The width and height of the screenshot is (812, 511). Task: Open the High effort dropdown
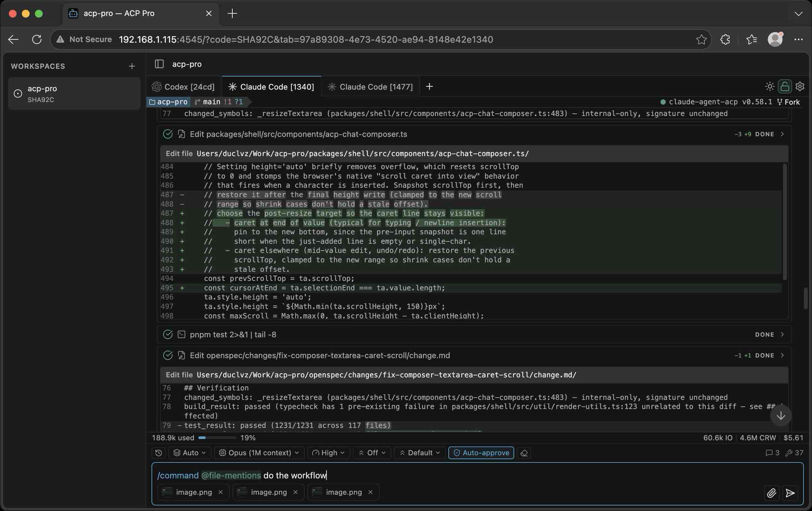[328, 453]
